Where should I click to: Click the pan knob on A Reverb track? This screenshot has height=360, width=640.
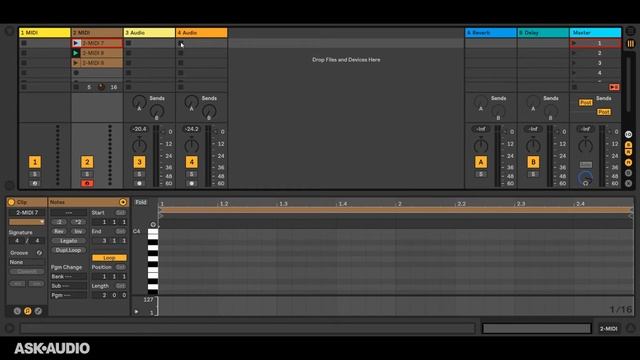click(x=481, y=145)
